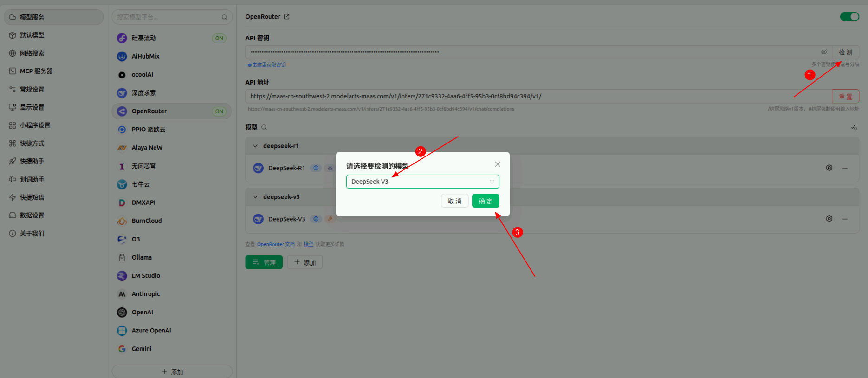Click the 重置 API address button
Screen dimensions: 868x378
click(845, 97)
